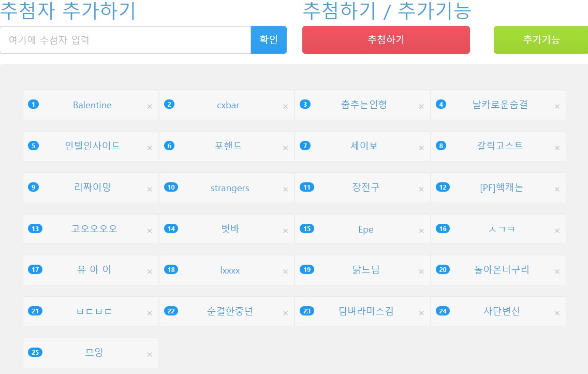Remove 춤추는인형 via the x icon
Screen dimensions: 588x374
[x=421, y=107]
